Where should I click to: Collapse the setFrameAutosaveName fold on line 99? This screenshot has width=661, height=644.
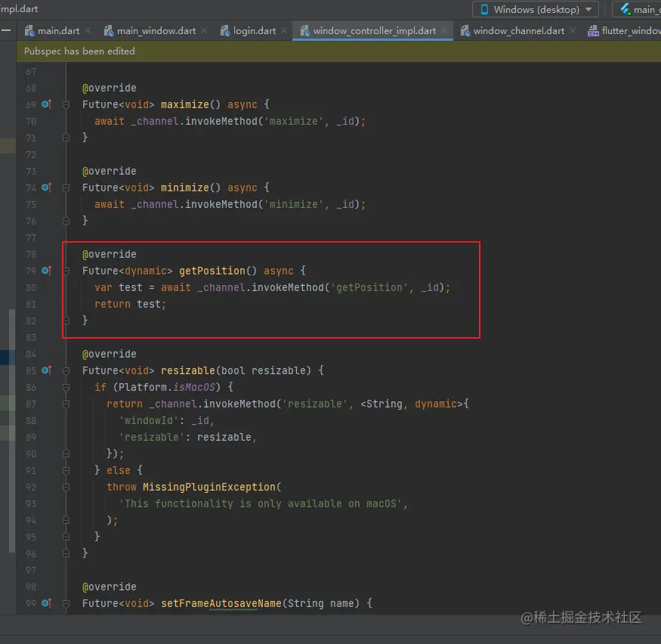(66, 603)
